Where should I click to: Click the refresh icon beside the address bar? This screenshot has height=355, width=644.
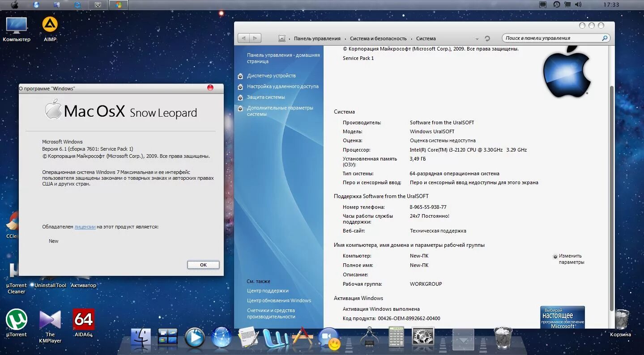487,38
